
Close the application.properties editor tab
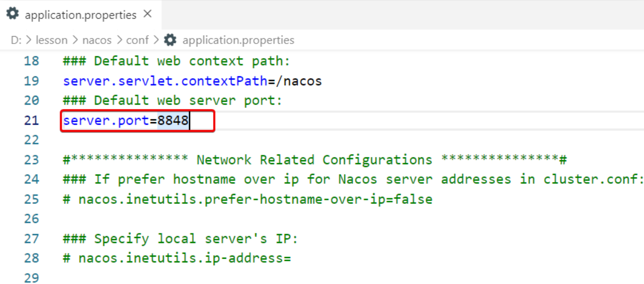pyautogui.click(x=148, y=14)
